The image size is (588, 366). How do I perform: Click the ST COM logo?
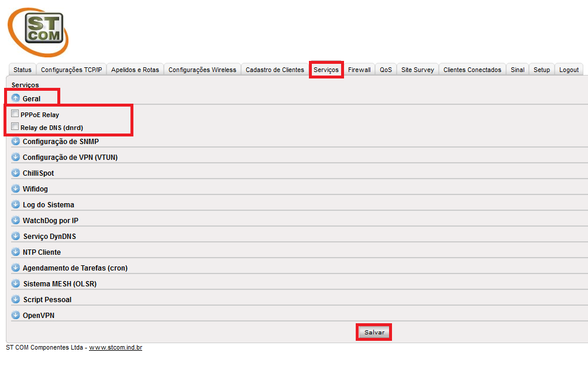(x=38, y=32)
